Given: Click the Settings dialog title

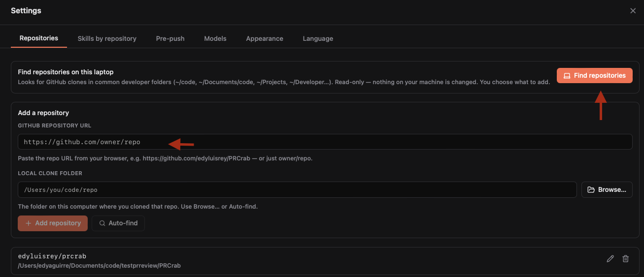Looking at the screenshot, I should [x=26, y=10].
